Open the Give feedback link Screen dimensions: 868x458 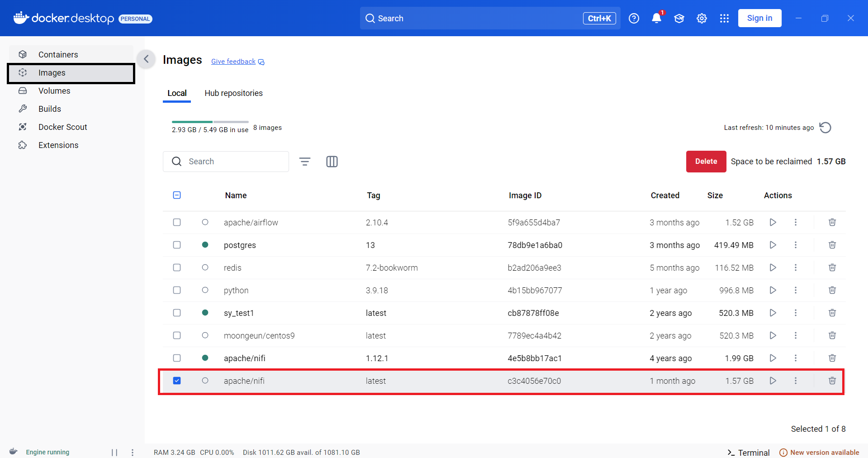(x=238, y=62)
